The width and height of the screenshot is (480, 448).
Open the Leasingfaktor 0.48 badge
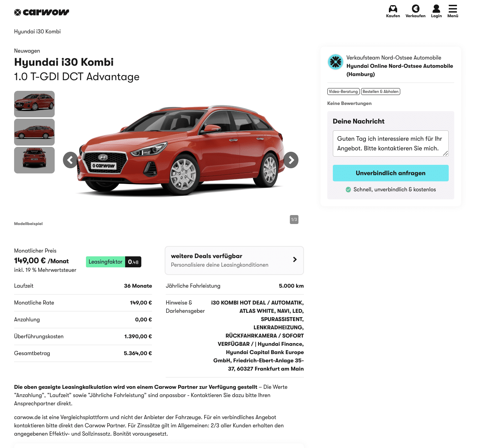[113, 262]
